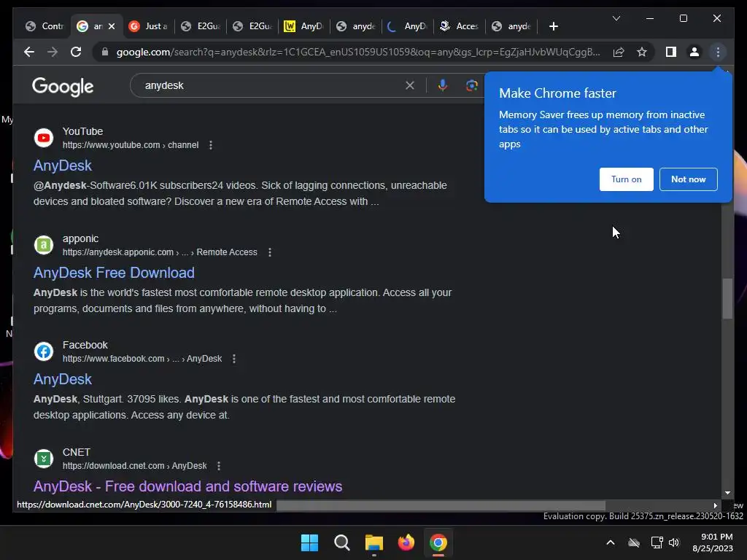Viewport: 747px width, 560px height.
Task: Open AnyDesk Free Download link
Action: click(114, 273)
